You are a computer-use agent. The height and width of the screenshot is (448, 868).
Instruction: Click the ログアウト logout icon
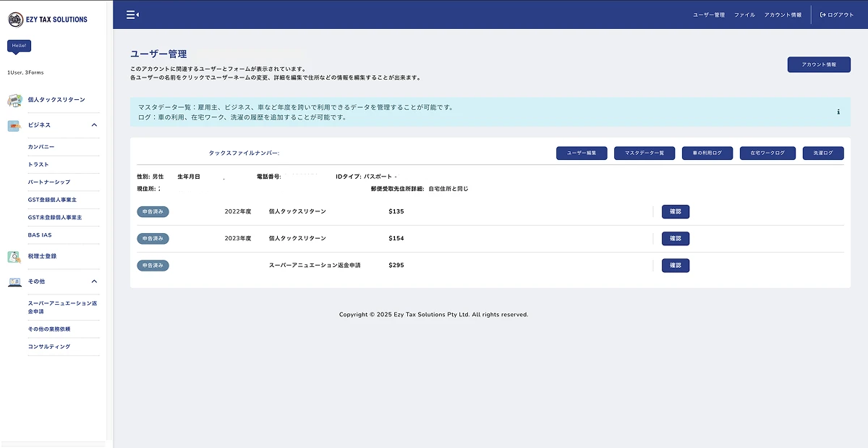[x=823, y=14]
